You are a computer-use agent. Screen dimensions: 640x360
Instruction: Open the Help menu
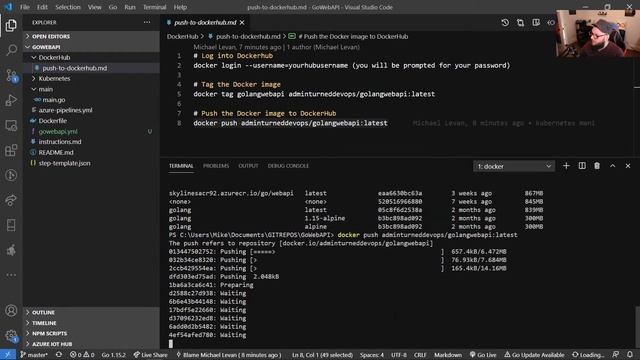click(x=180, y=7)
